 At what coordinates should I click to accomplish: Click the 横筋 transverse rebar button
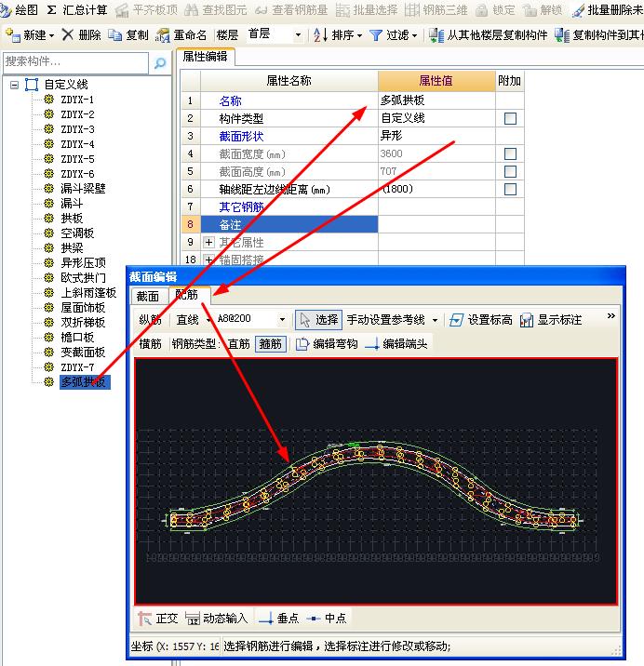point(150,344)
